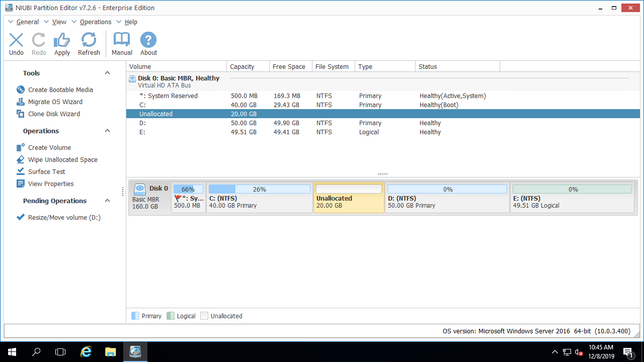The width and height of the screenshot is (644, 362).
Task: Select Wipe Unallocated Space operation
Action: tap(62, 159)
